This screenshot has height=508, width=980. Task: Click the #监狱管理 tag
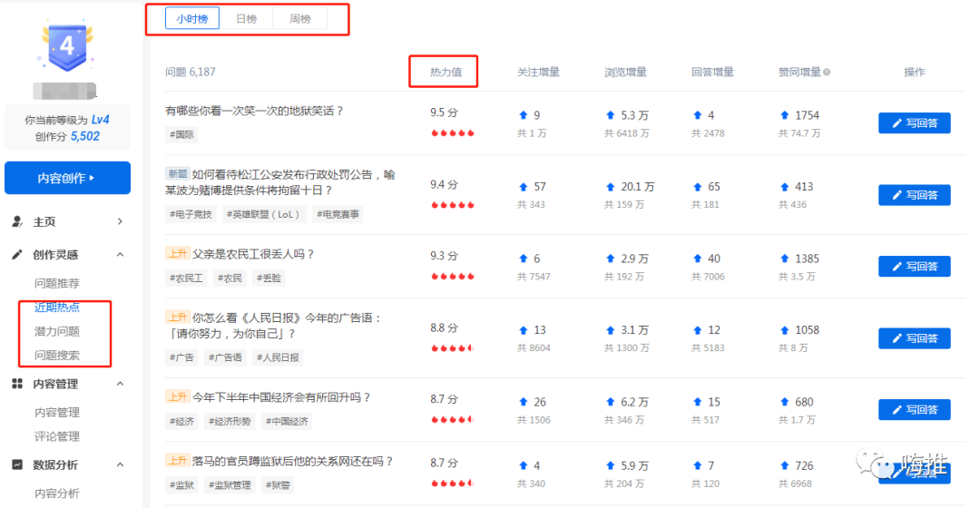(x=230, y=485)
